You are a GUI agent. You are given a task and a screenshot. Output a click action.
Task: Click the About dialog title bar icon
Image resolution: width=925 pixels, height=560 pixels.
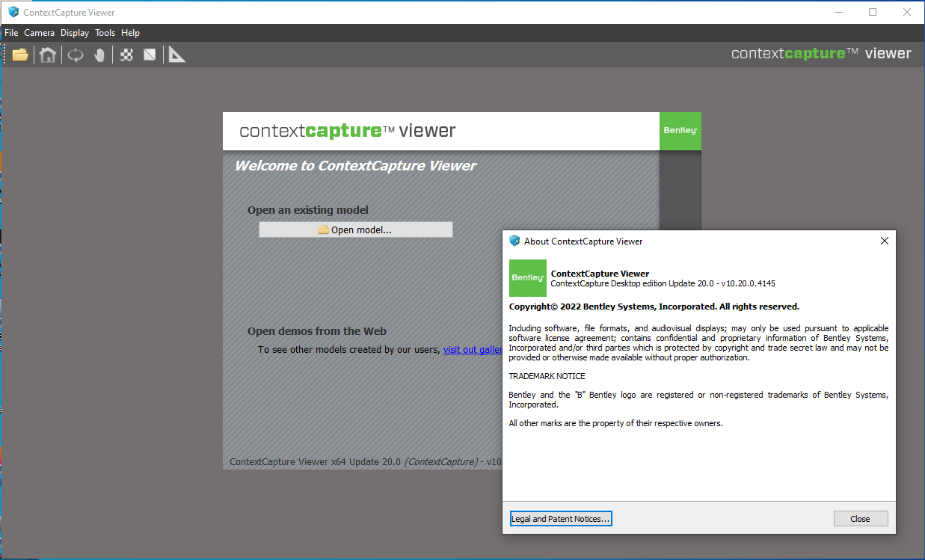pos(514,241)
